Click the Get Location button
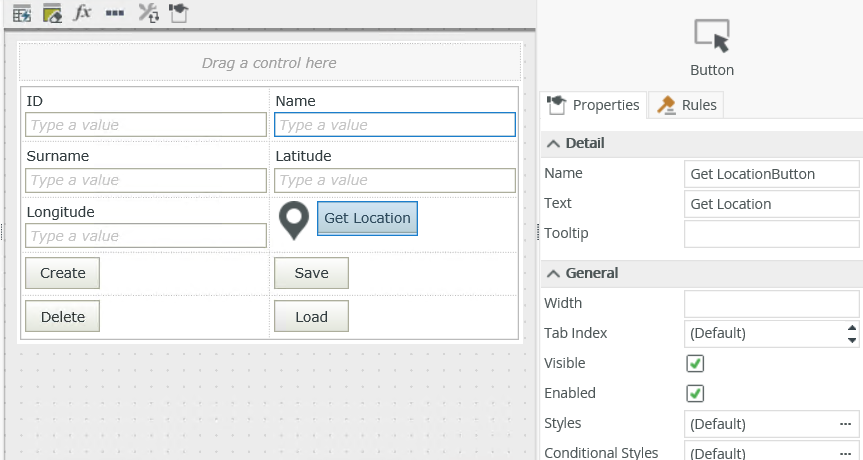Image resolution: width=863 pixels, height=460 pixels. coord(367,219)
